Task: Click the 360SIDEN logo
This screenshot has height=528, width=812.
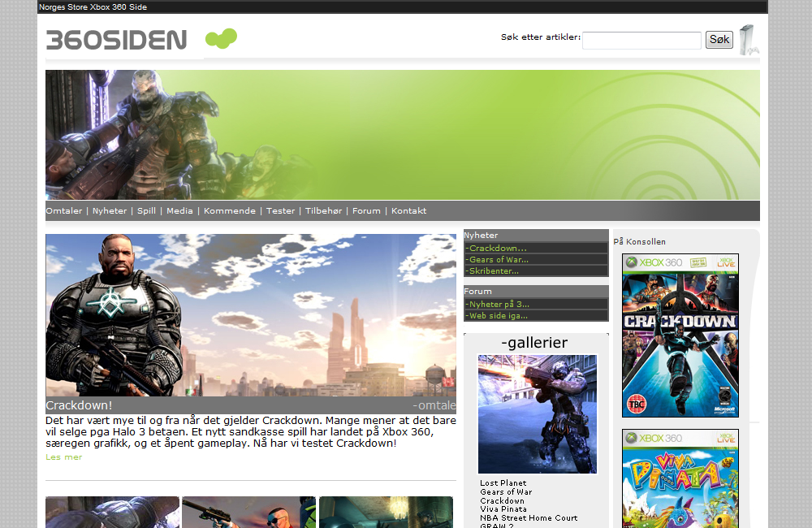Action: point(116,40)
